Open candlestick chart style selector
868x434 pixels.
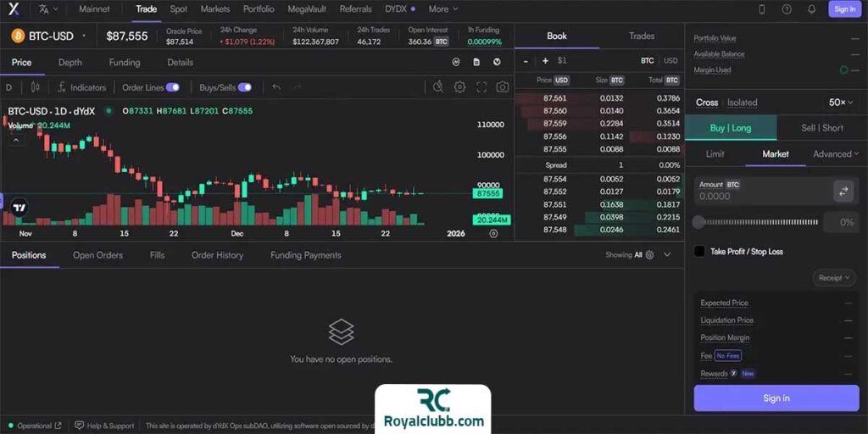coord(36,87)
